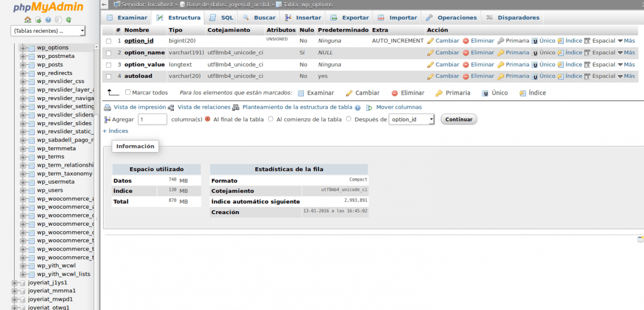Click the wp_users table icon in sidebar
The width and height of the screenshot is (644, 310).
(31, 191)
